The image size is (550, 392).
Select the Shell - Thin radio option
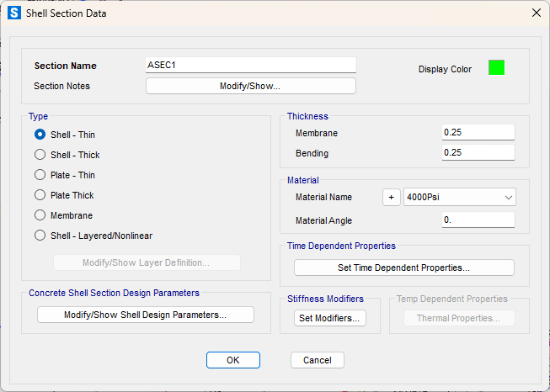(x=40, y=135)
